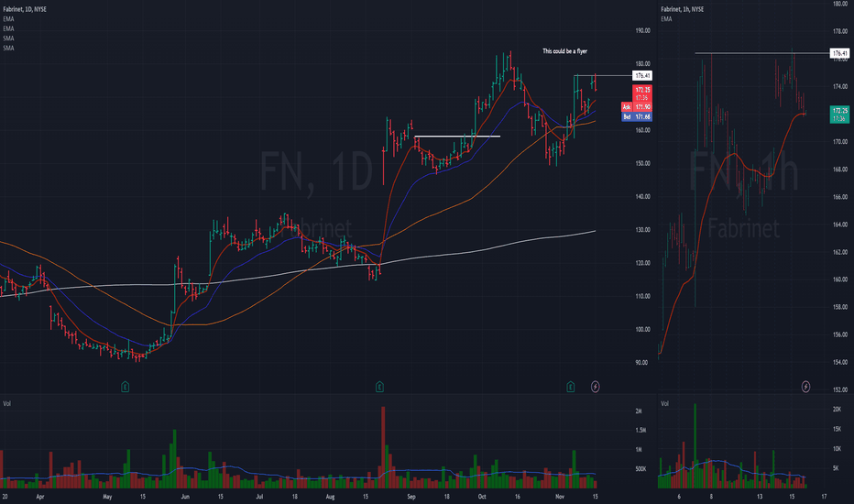Select the 176.41 horizontal line on the 1h chart
This screenshot has width=854, height=504.
click(x=761, y=53)
